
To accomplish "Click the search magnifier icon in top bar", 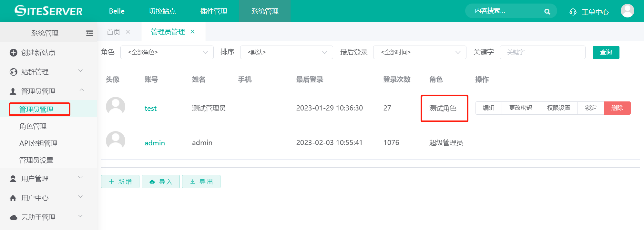I will pyautogui.click(x=547, y=12).
